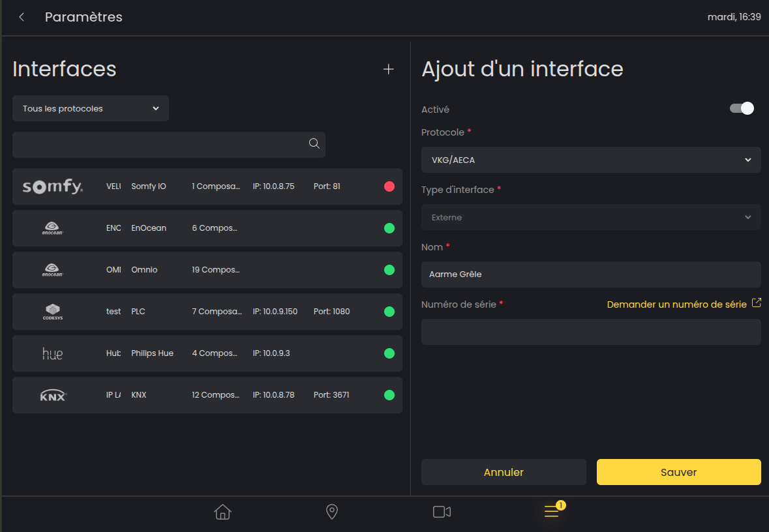The image size is (769, 532).
Task: Select the Omnio interface row
Action: tap(207, 270)
